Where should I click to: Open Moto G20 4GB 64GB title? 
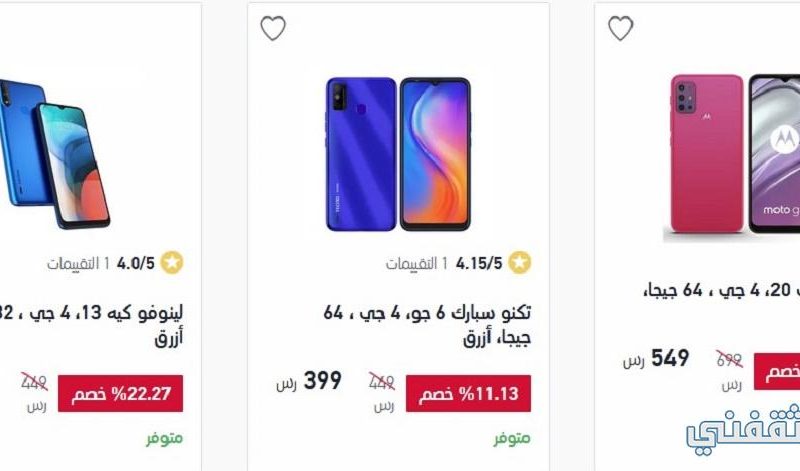click(x=721, y=291)
